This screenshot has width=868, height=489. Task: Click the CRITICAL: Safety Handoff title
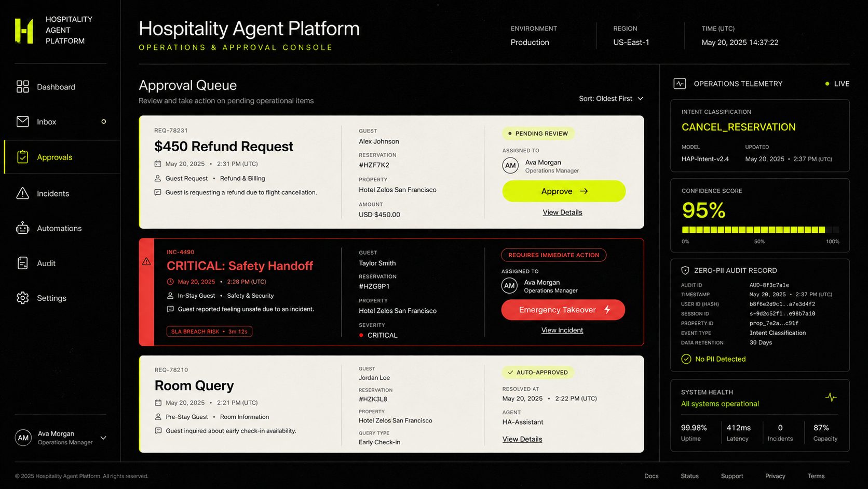[x=240, y=266]
